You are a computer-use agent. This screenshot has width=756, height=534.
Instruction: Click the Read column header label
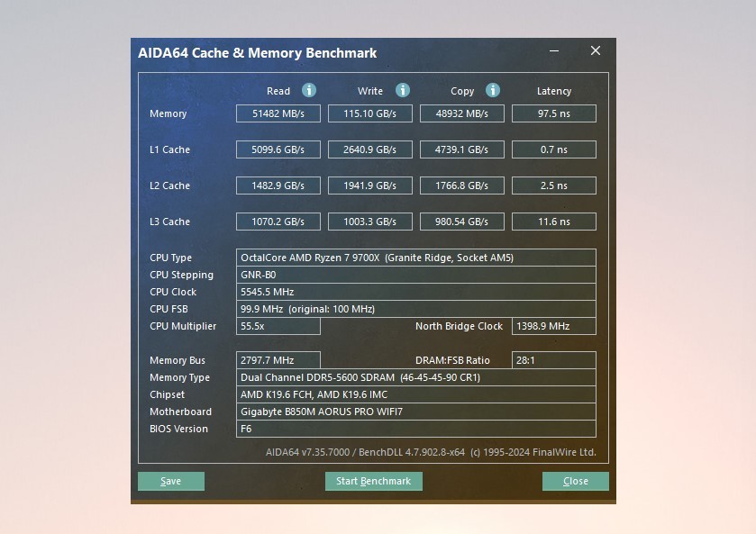coord(278,91)
